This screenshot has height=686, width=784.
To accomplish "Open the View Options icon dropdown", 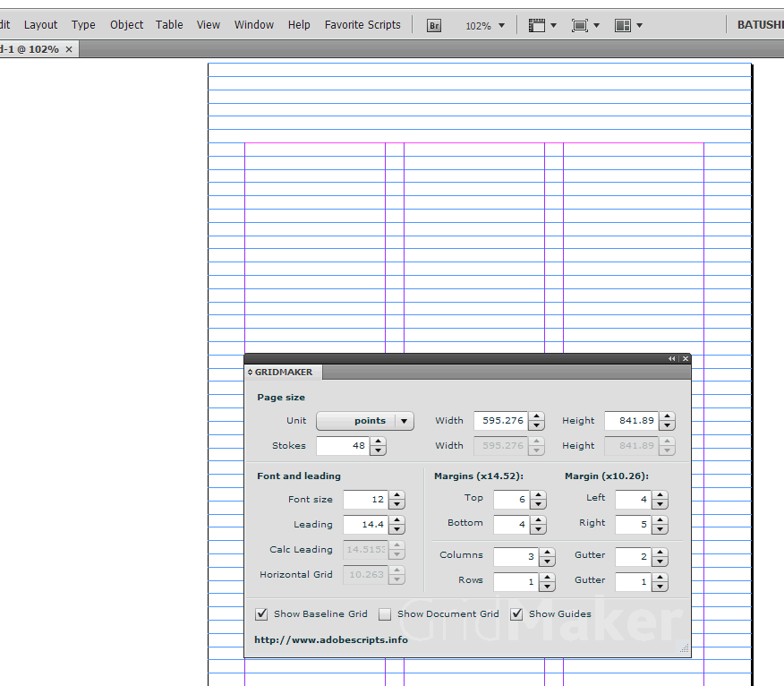I will point(536,25).
